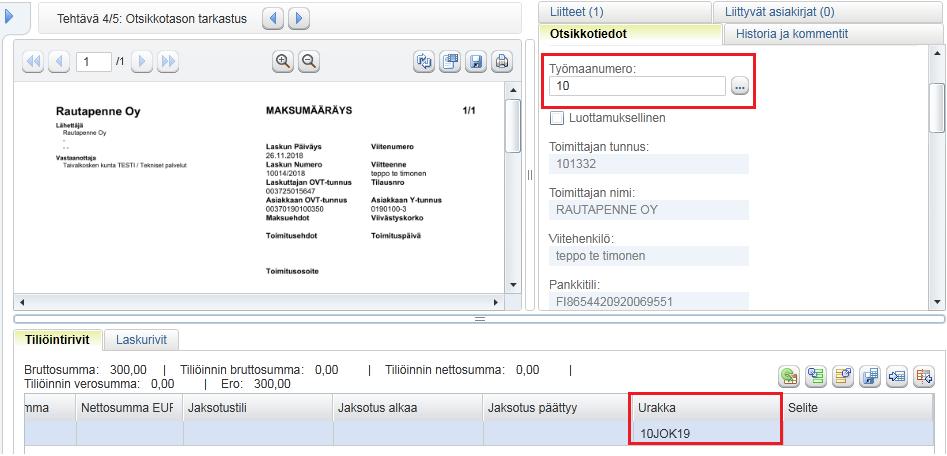Click the green automatic posting icon
The height and width of the screenshot is (456, 947).
[788, 377]
